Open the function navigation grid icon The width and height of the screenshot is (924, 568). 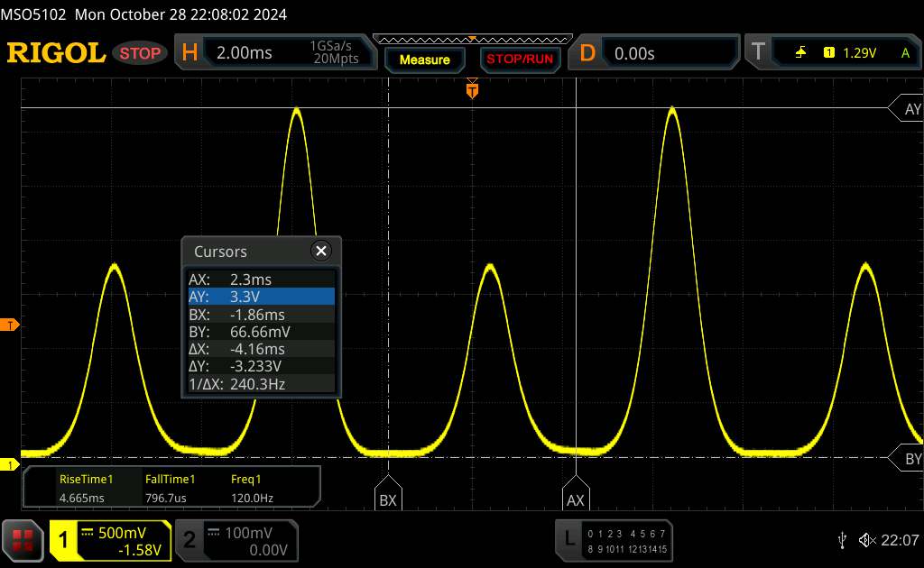(23, 539)
